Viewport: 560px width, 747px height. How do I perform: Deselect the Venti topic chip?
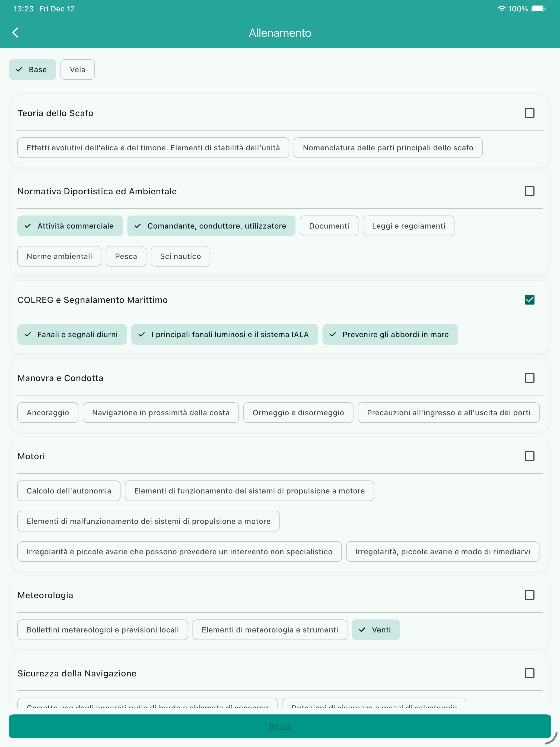(x=376, y=630)
